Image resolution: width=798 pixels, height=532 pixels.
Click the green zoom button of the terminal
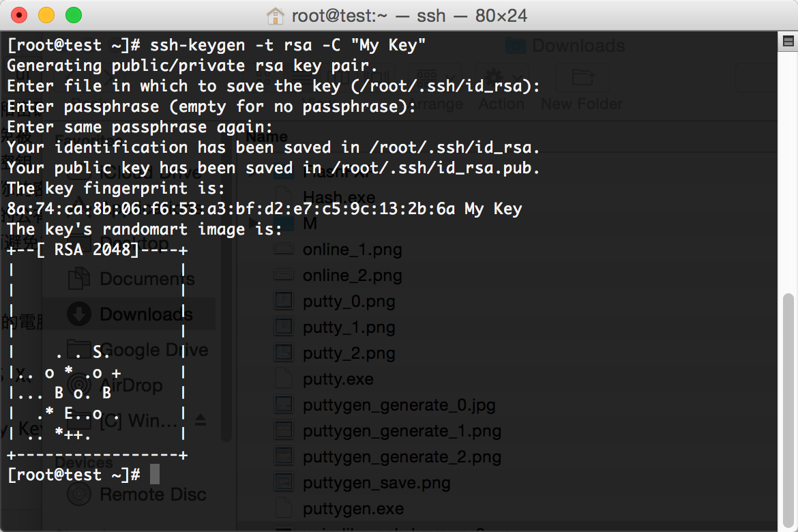74,15
